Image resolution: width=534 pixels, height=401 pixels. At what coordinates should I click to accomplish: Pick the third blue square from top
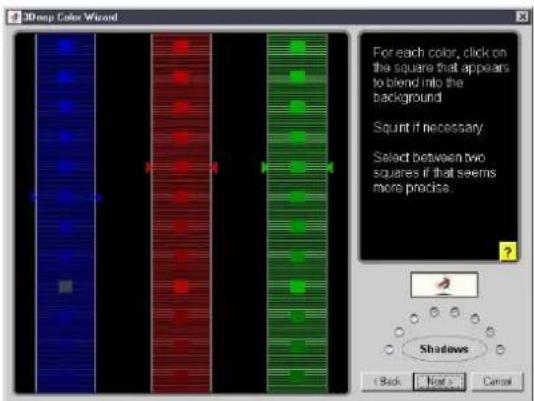click(x=66, y=107)
